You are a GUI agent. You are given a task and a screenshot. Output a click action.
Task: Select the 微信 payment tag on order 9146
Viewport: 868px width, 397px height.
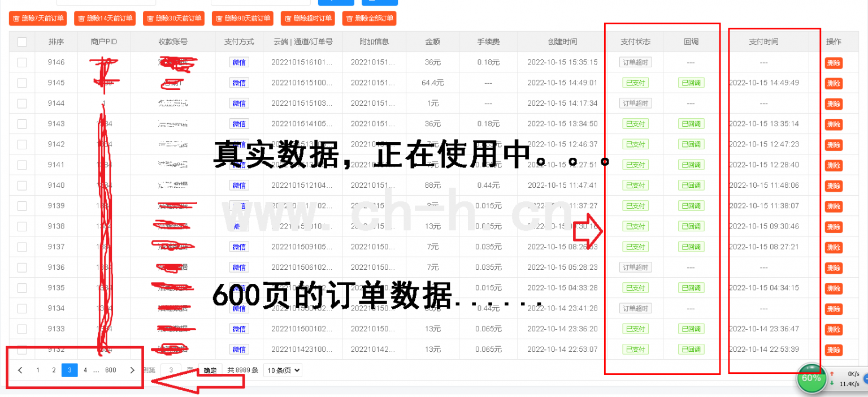click(238, 62)
